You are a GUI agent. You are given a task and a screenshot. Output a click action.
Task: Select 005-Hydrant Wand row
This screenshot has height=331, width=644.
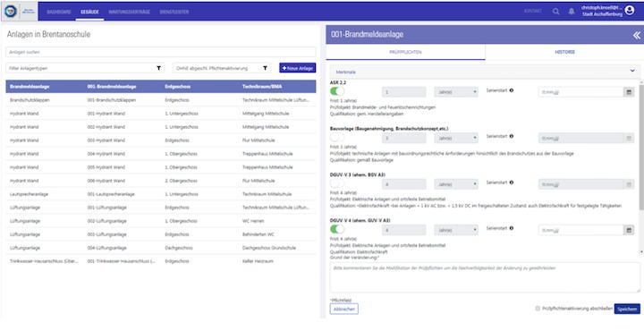(161, 167)
